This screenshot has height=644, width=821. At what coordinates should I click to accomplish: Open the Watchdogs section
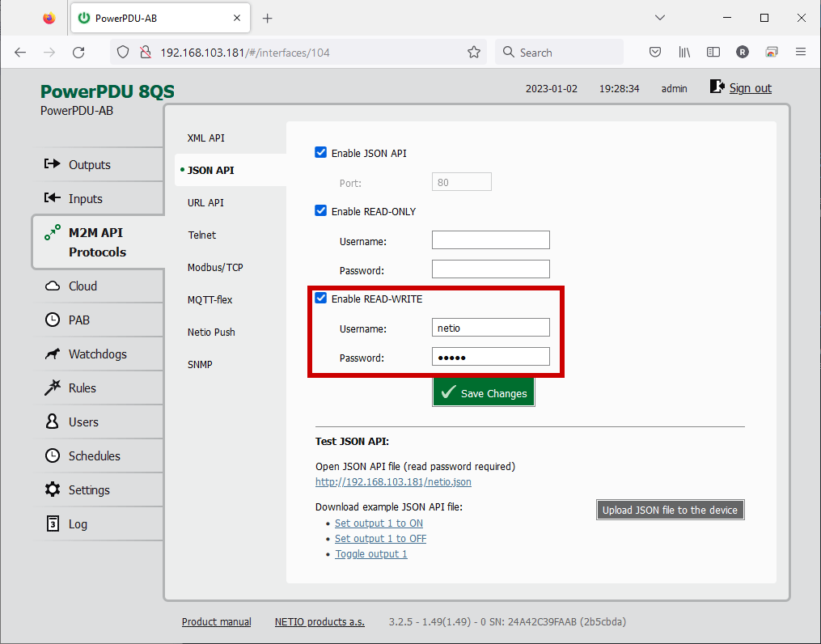[x=99, y=354]
